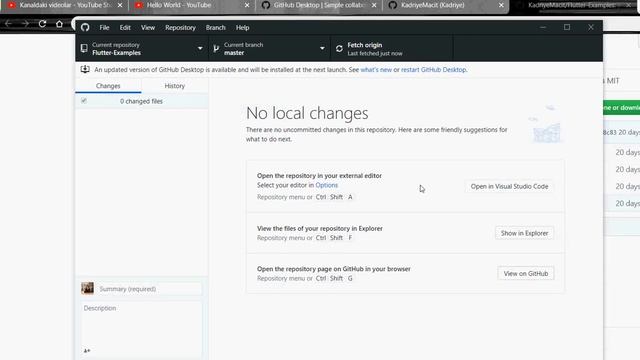Open the Repository menu
The image size is (640, 360).
pyautogui.click(x=180, y=28)
